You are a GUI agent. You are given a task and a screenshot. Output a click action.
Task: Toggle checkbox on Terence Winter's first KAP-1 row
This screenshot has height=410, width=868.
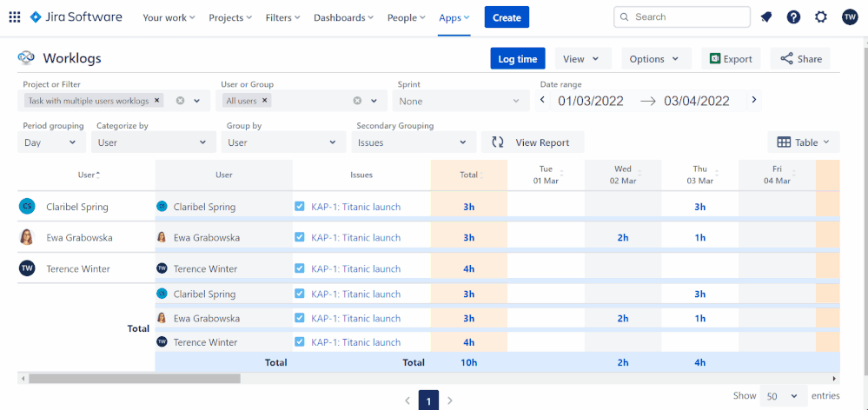pyautogui.click(x=300, y=268)
